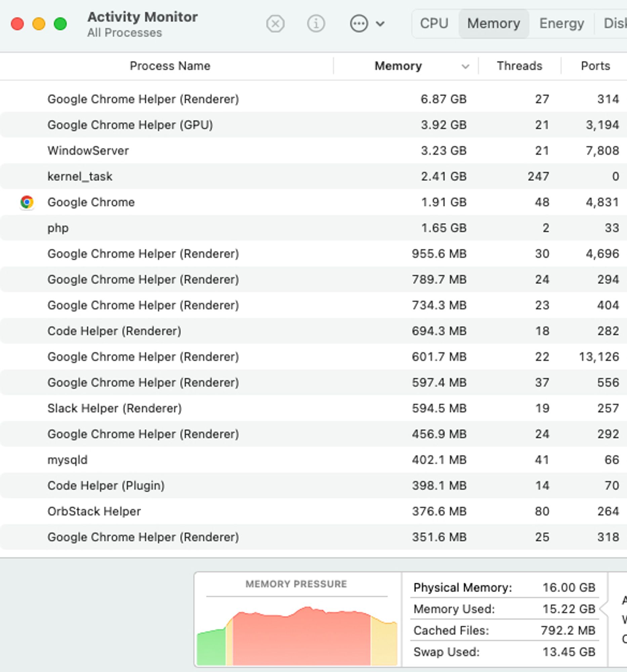
Task: Click the 247 threads value for kernel_task
Action: point(538,176)
